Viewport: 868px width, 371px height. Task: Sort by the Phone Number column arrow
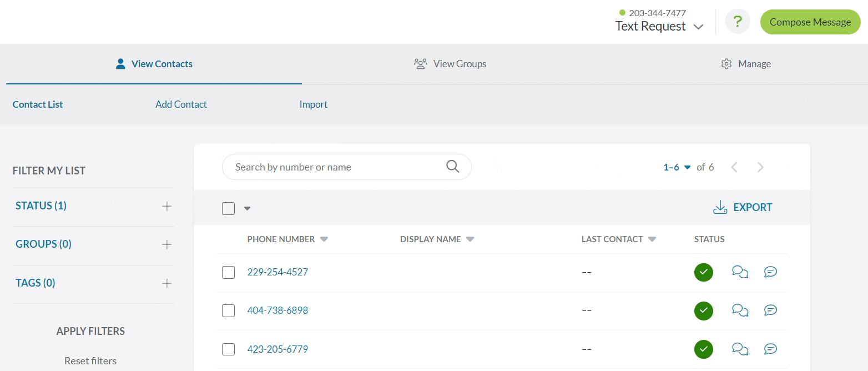(x=324, y=239)
